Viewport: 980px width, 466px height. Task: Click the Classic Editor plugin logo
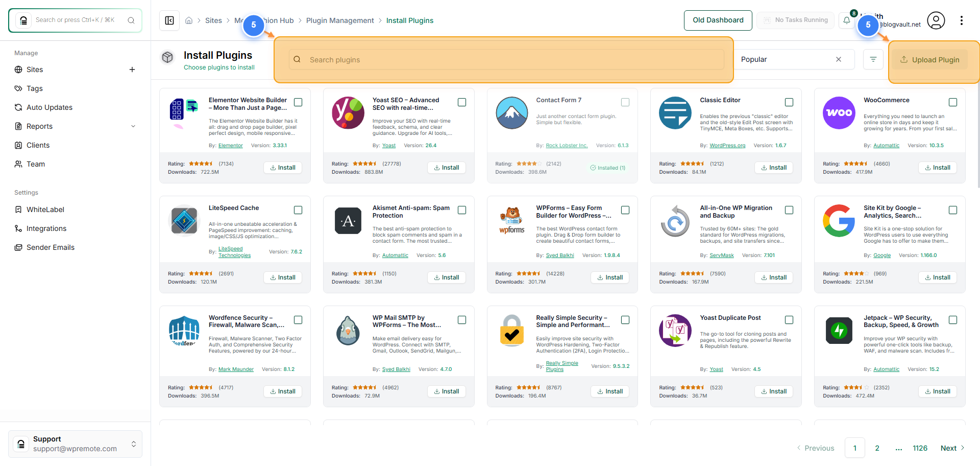coord(675,113)
